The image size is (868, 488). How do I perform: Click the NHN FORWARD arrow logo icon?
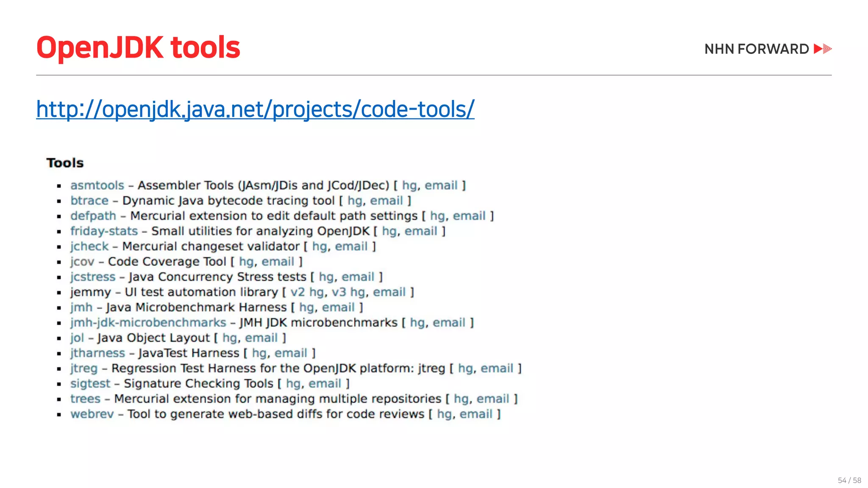tap(823, 49)
